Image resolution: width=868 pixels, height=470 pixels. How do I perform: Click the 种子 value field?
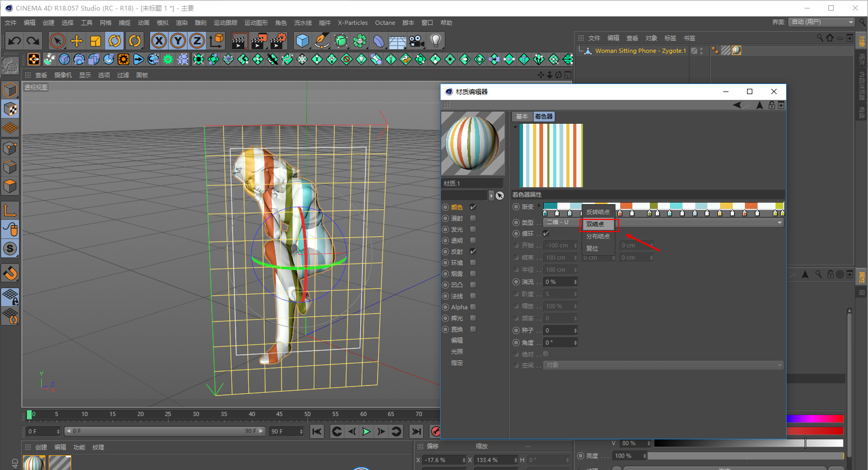pyautogui.click(x=560, y=330)
